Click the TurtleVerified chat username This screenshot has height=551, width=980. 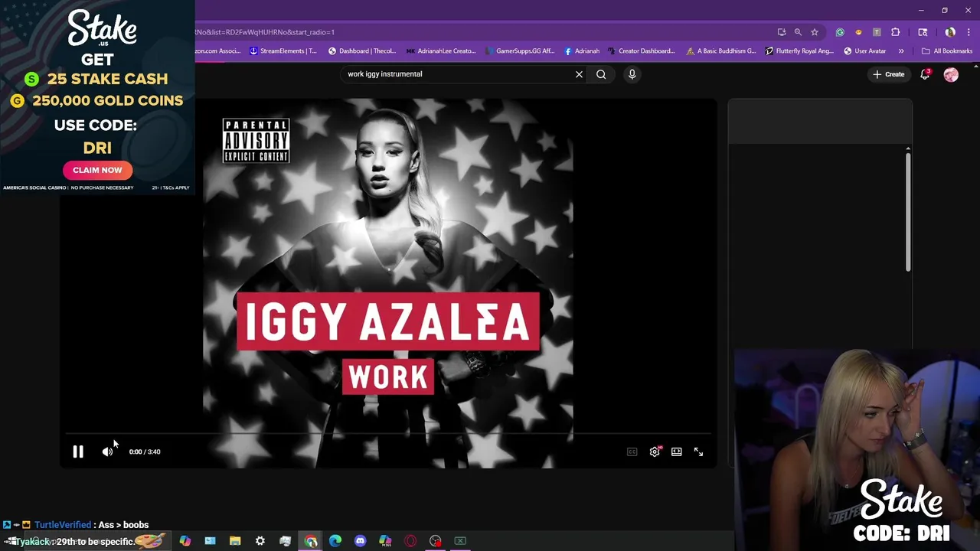click(63, 525)
